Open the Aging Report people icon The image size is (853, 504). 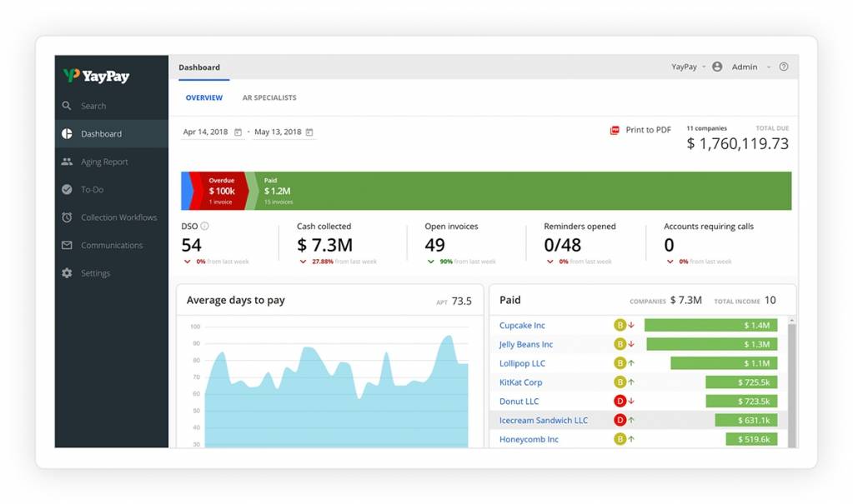click(x=67, y=162)
